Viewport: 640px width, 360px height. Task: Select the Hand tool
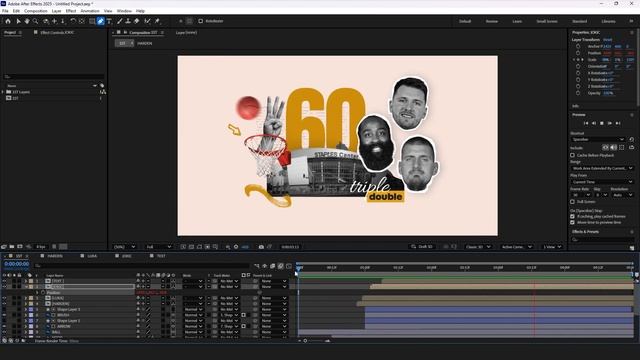[x=27, y=21]
